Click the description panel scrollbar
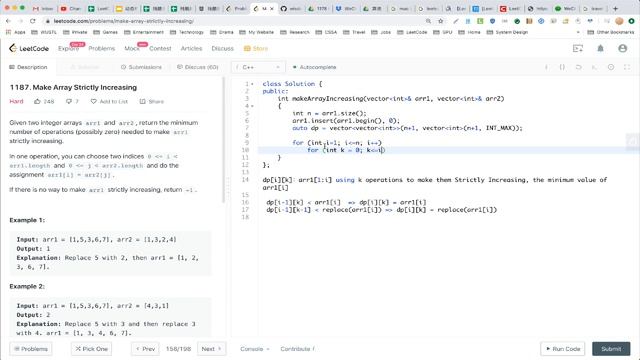This screenshot has height=360, width=640. tap(223, 140)
